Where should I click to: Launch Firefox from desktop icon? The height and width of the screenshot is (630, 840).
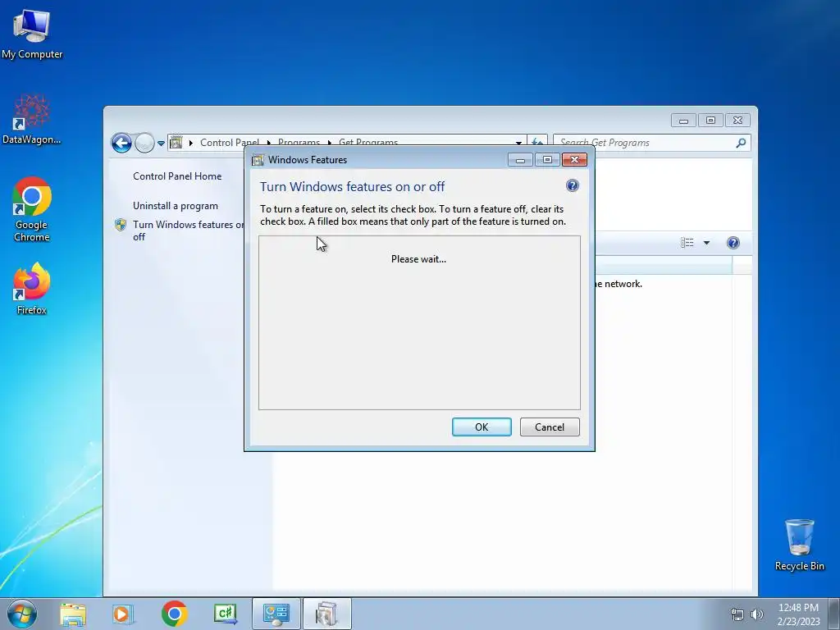pyautogui.click(x=32, y=288)
